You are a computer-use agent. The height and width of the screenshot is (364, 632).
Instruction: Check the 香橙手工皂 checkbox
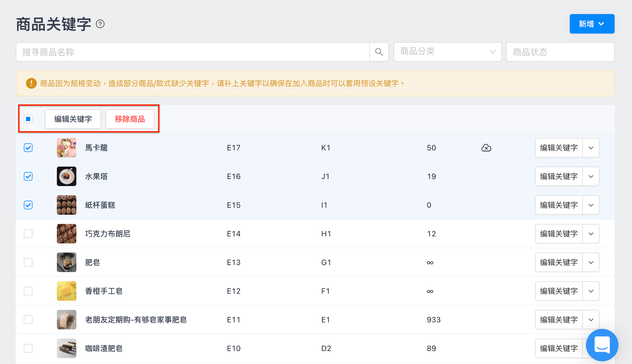(28, 291)
